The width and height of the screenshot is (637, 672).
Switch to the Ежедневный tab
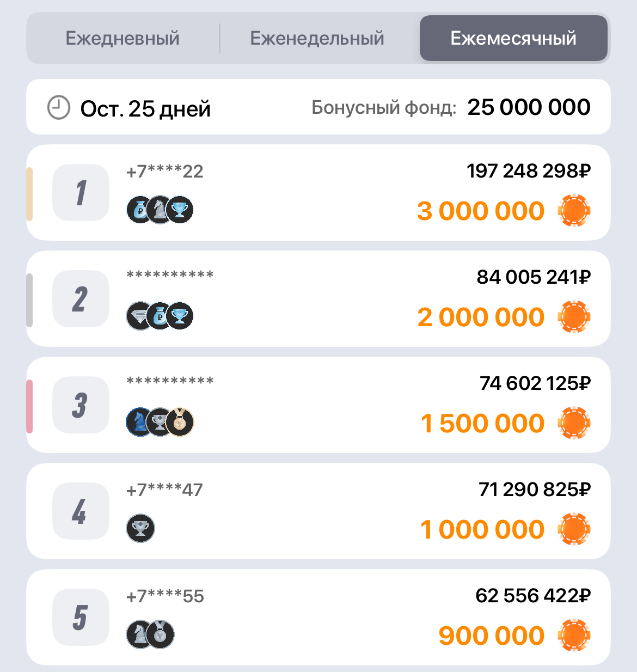122,38
